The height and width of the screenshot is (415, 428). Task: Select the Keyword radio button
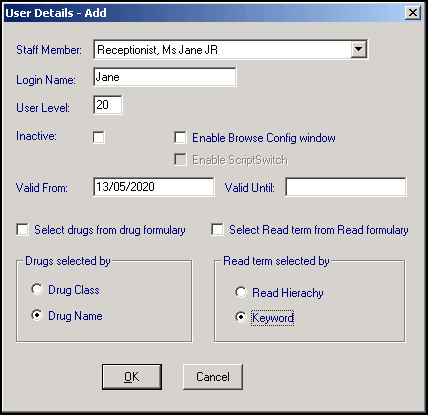pyautogui.click(x=241, y=317)
